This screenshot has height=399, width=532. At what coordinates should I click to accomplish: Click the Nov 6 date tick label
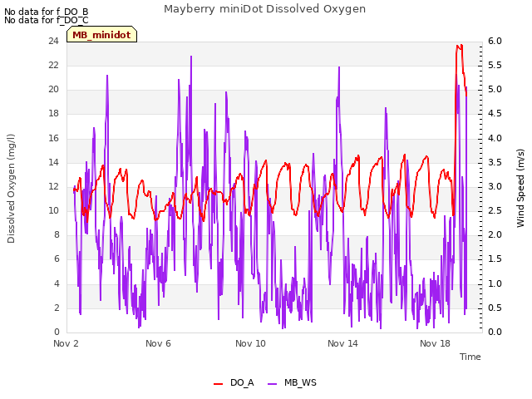158,343
